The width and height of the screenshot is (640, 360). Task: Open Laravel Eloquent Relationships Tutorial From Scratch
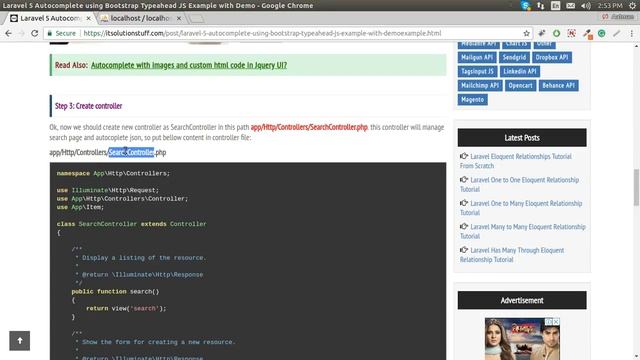coord(516,161)
